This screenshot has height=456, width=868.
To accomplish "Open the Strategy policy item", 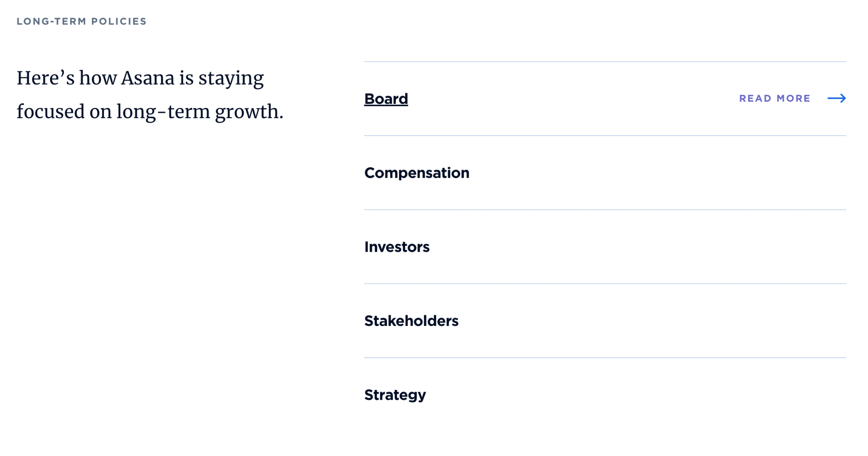I will pos(395,395).
